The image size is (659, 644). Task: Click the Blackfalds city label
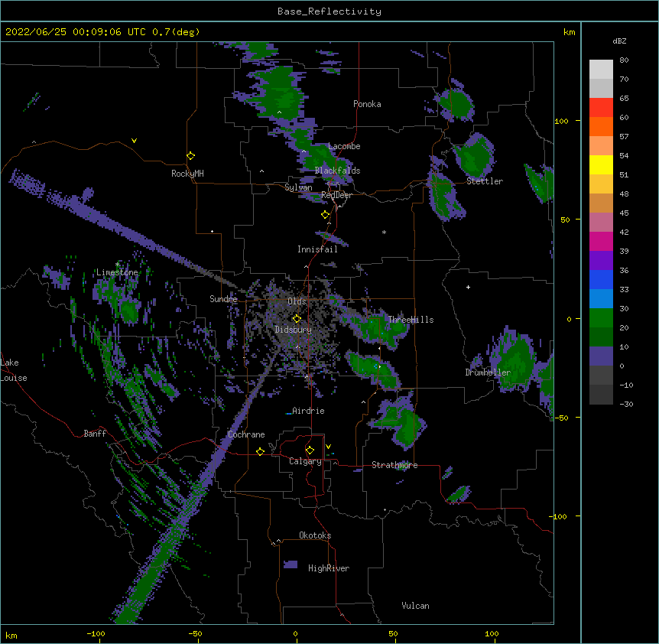click(x=337, y=171)
